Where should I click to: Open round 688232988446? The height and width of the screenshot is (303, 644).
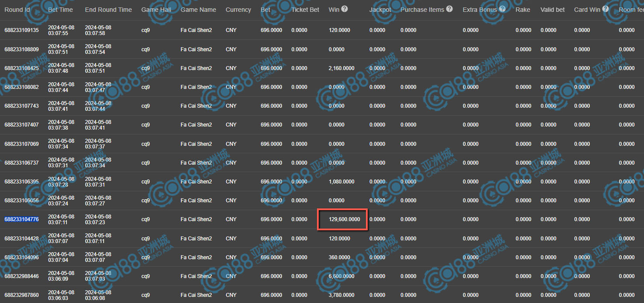coord(21,276)
